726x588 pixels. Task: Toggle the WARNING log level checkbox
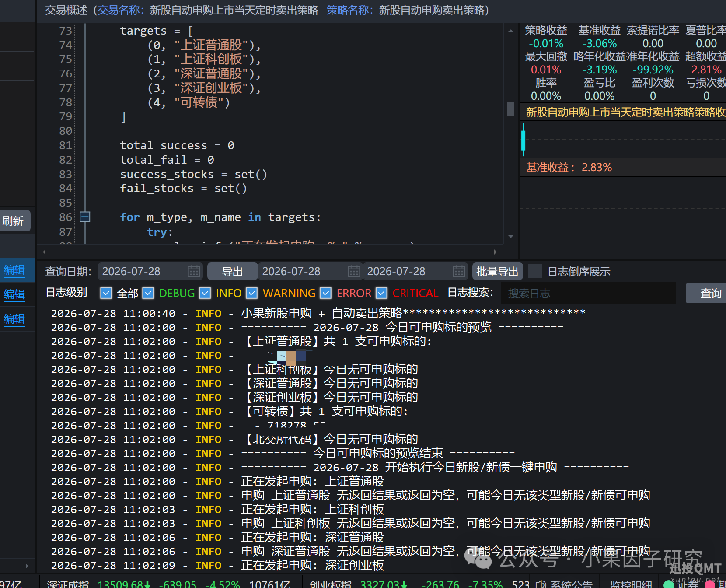point(251,293)
